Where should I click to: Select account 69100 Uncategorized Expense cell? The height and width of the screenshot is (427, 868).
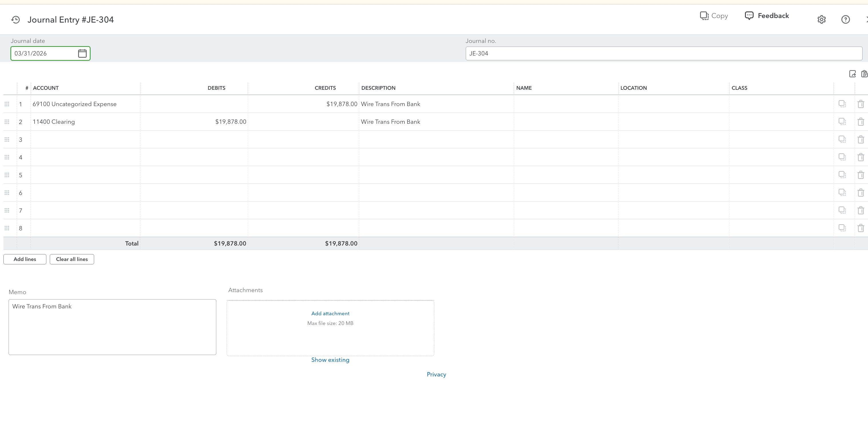[85, 104]
